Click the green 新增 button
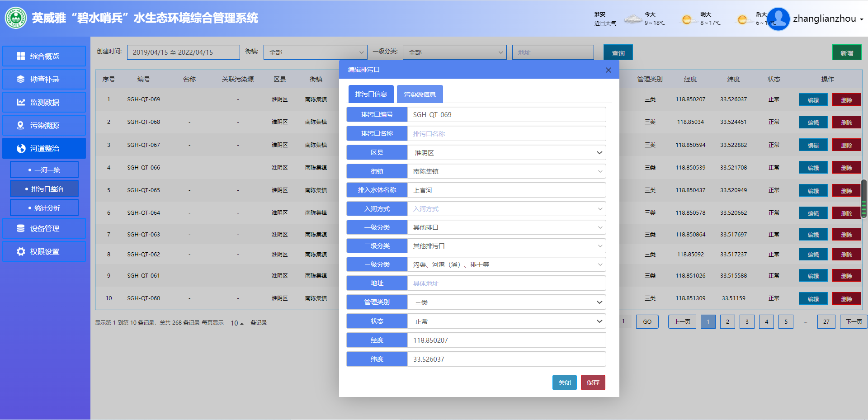The width and height of the screenshot is (868, 420). [846, 53]
